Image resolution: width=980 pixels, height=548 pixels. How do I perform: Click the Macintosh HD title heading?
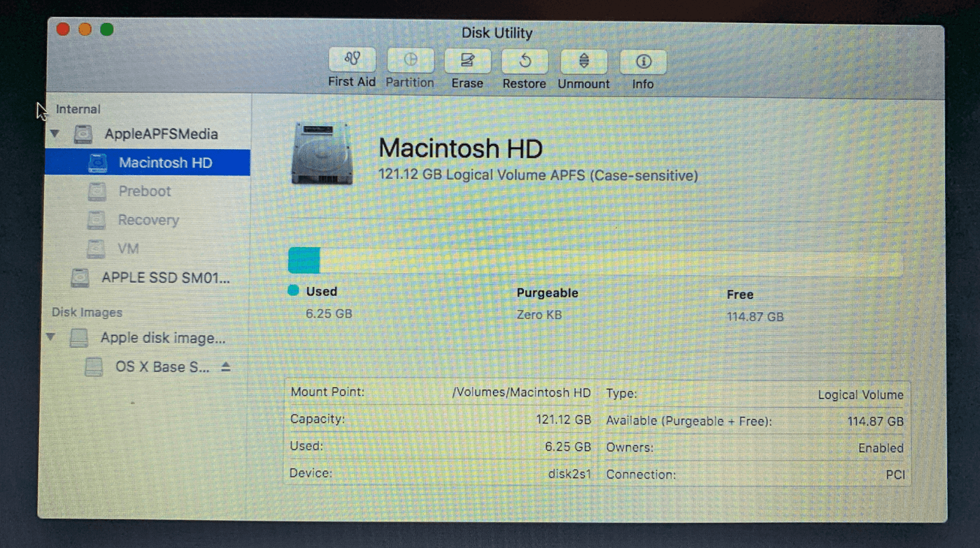(x=460, y=148)
